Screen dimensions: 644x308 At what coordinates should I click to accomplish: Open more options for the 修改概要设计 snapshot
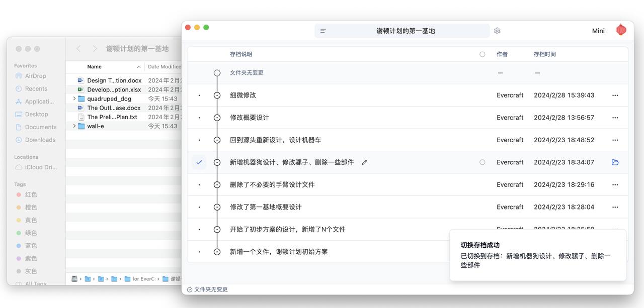(615, 118)
